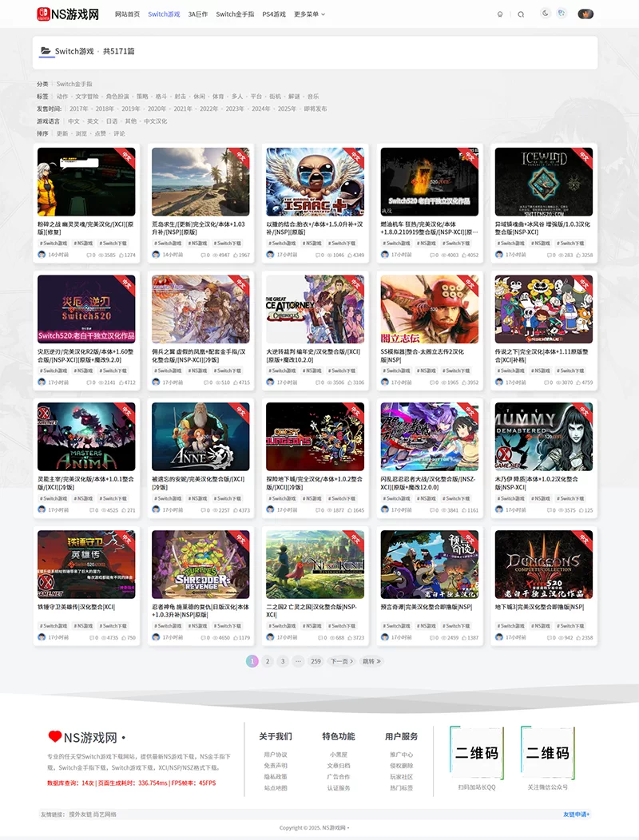Filter by category Switch金手指
Image resolution: width=639 pixels, height=840 pixels.
pos(74,84)
